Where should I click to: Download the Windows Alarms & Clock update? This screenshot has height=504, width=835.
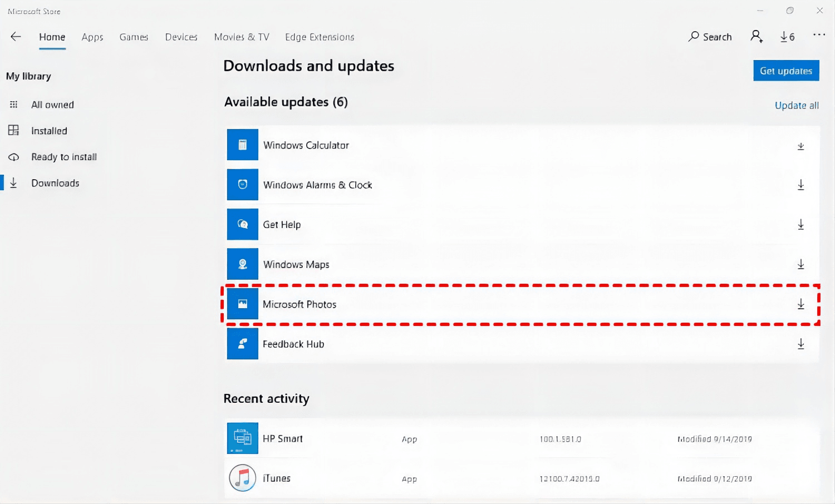(800, 185)
